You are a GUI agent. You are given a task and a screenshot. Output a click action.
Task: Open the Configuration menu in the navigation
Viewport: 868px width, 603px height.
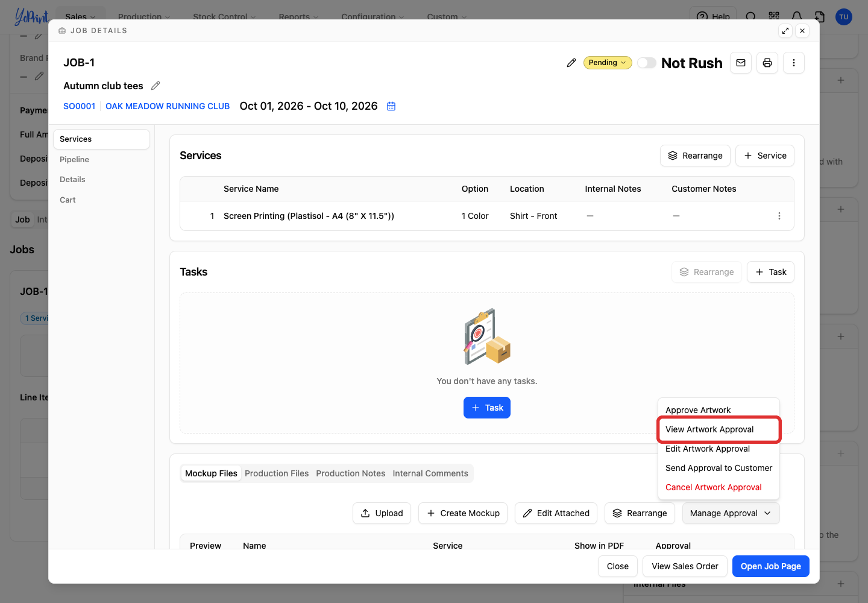pos(373,16)
